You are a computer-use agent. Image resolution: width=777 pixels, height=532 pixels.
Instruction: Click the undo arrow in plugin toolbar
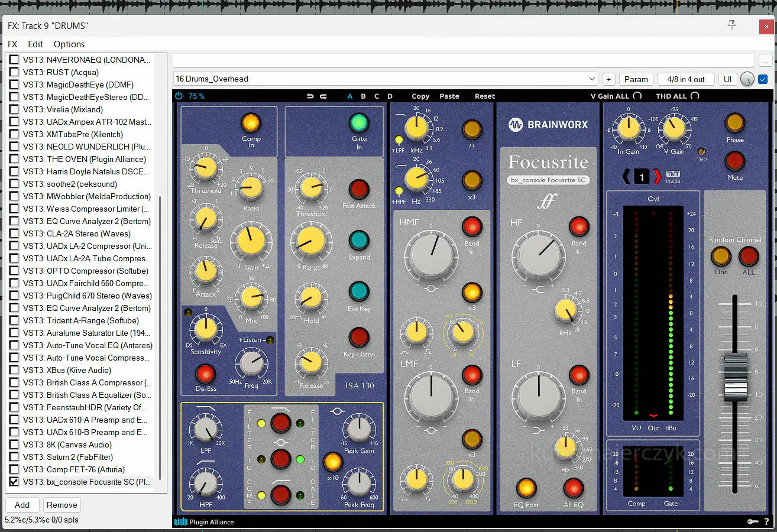[x=310, y=96]
